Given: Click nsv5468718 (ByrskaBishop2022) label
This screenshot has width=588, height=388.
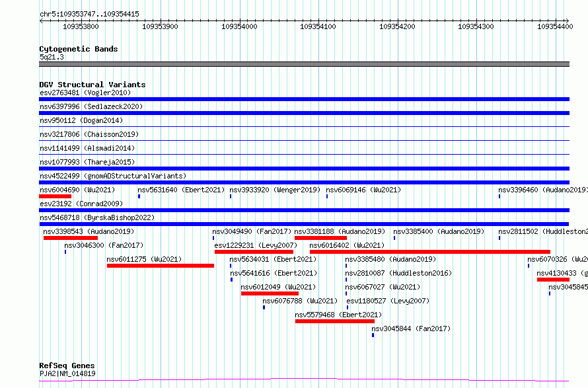Looking at the screenshot, I should 97,217.
